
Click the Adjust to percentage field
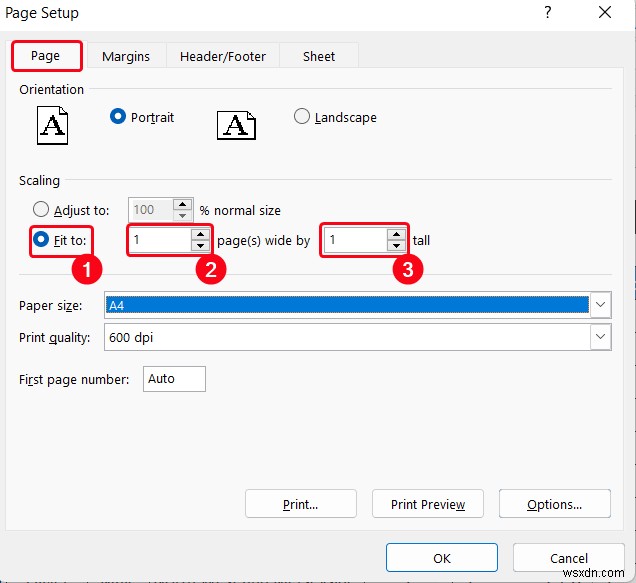click(x=150, y=210)
